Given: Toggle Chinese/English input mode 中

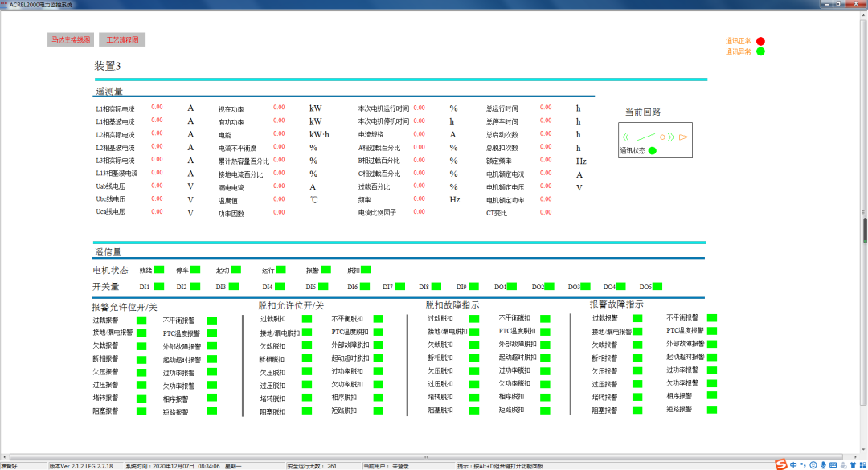Looking at the screenshot, I should pos(794,465).
